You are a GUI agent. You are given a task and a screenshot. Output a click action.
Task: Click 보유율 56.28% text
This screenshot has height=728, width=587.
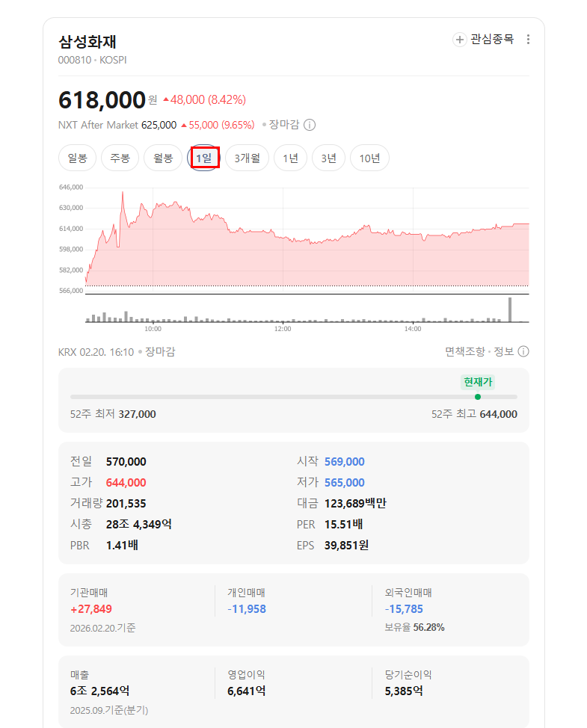(x=414, y=627)
